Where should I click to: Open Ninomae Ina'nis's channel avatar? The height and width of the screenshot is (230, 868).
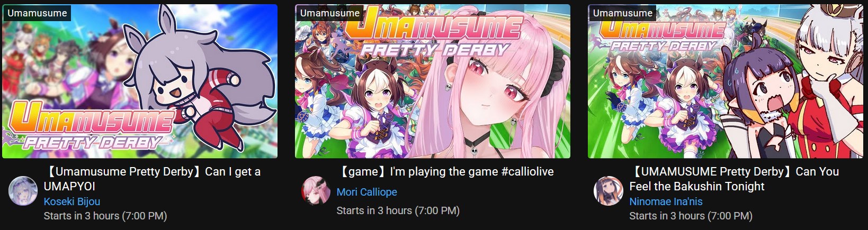[609, 191]
